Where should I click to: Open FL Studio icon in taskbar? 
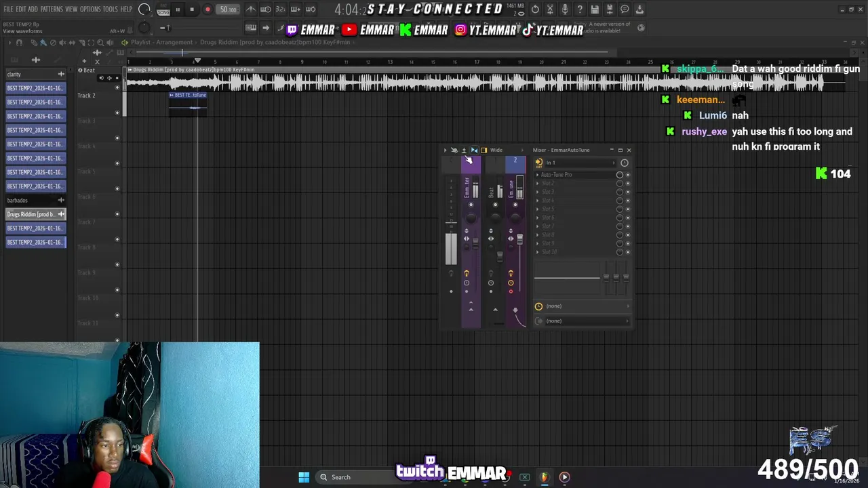pos(544,477)
